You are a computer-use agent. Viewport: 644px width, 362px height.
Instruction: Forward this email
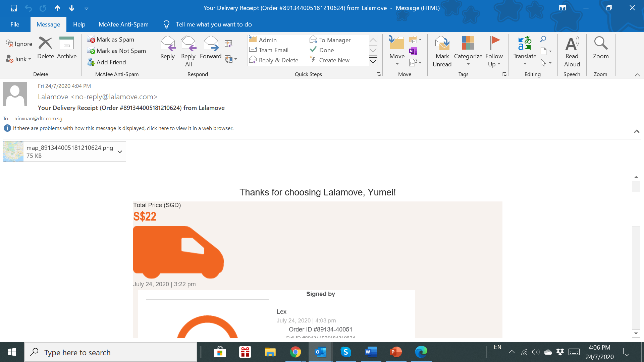(211, 48)
